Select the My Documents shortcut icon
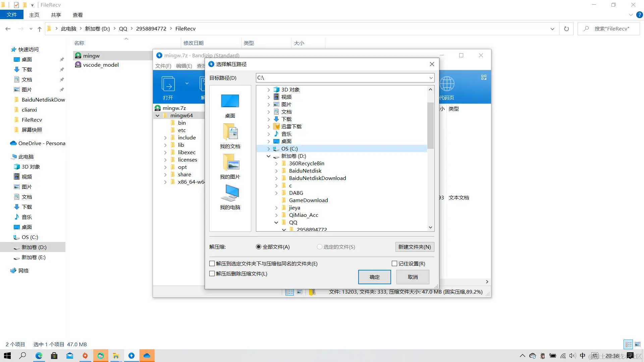Viewport: 644px width, 362px height. coord(230,132)
